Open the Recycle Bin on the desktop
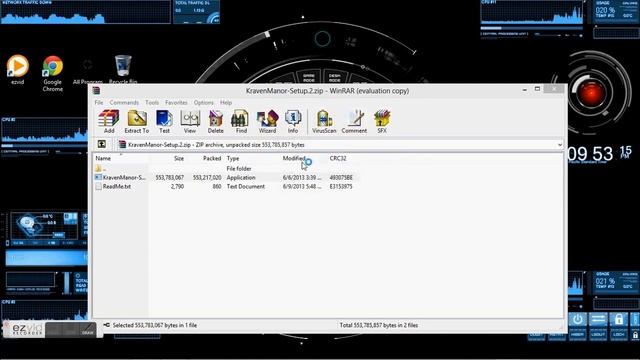The width and height of the screenshot is (640, 360). point(123,69)
